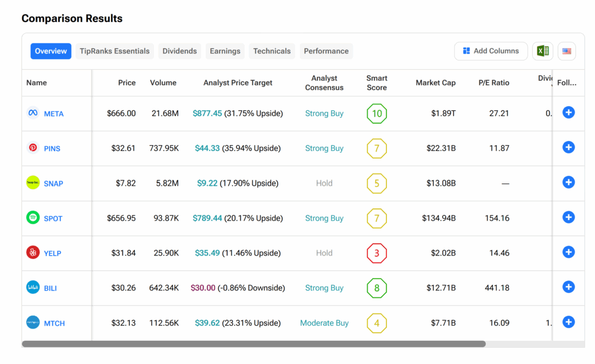
Task: Click the Excel export icon
Action: point(542,51)
